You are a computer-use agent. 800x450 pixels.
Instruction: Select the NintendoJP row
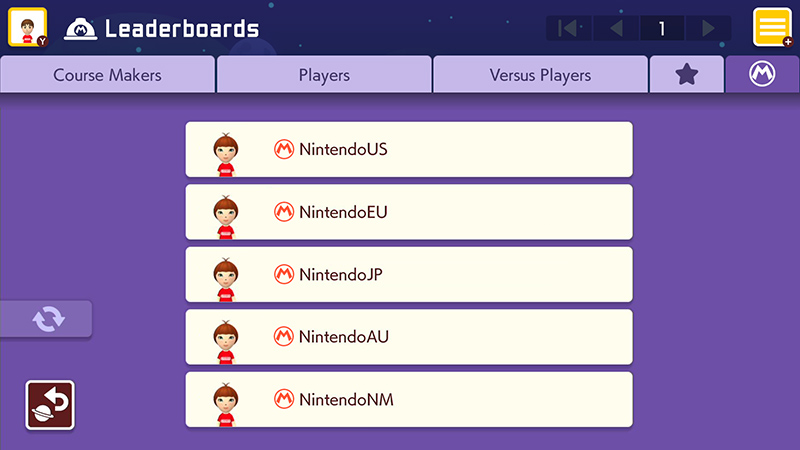[x=409, y=274]
